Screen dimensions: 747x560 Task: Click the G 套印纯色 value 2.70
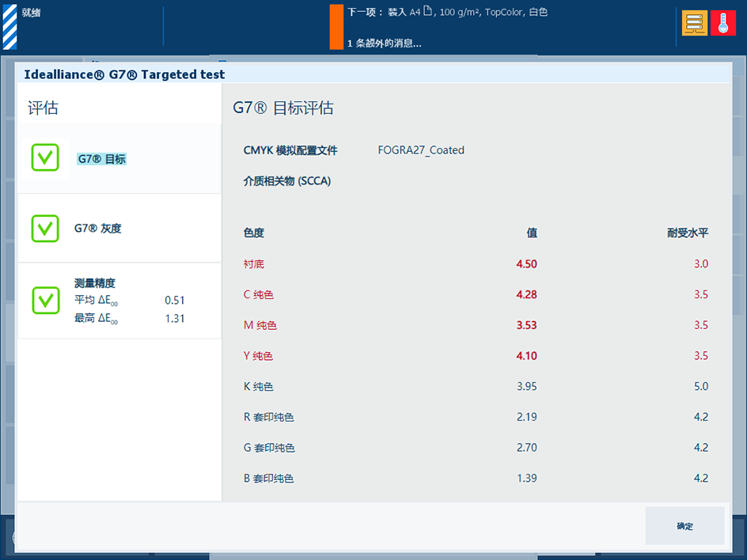[526, 448]
